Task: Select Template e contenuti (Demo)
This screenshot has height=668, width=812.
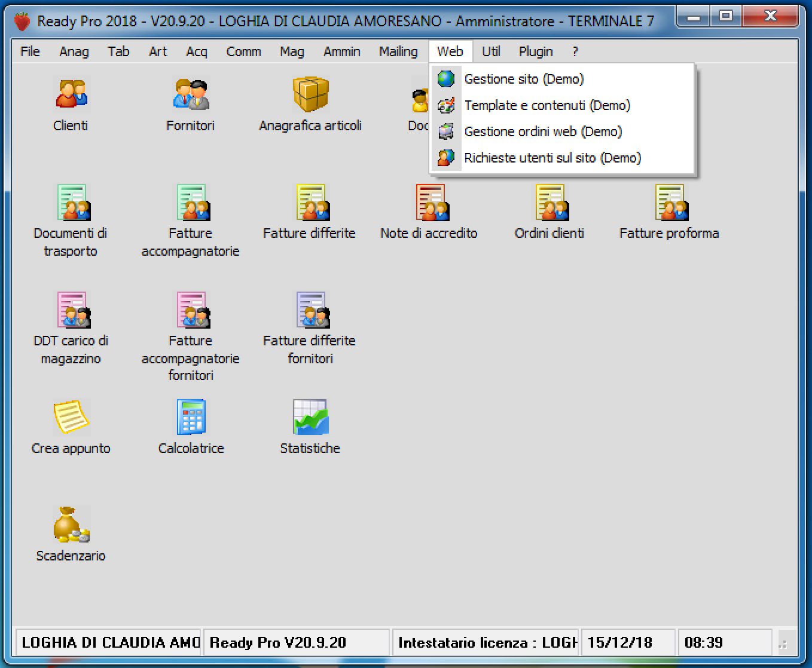Action: pyautogui.click(x=563, y=105)
